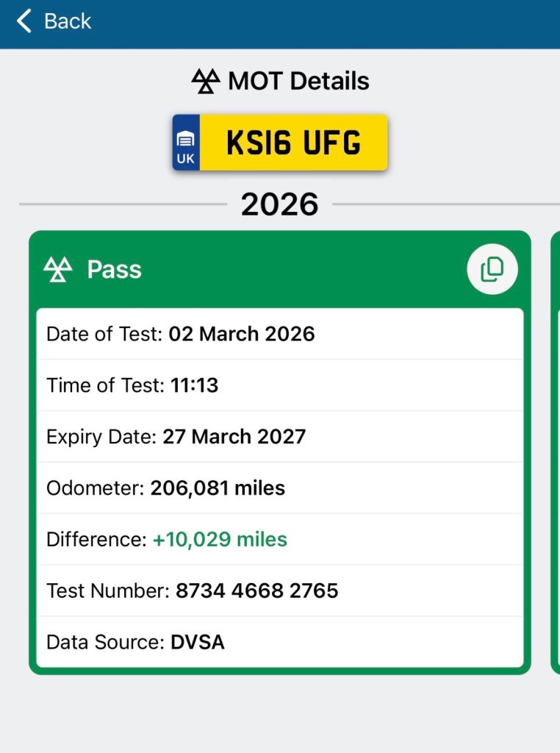
Task: Copy MOT test details with the copy icon
Action: [x=492, y=270]
